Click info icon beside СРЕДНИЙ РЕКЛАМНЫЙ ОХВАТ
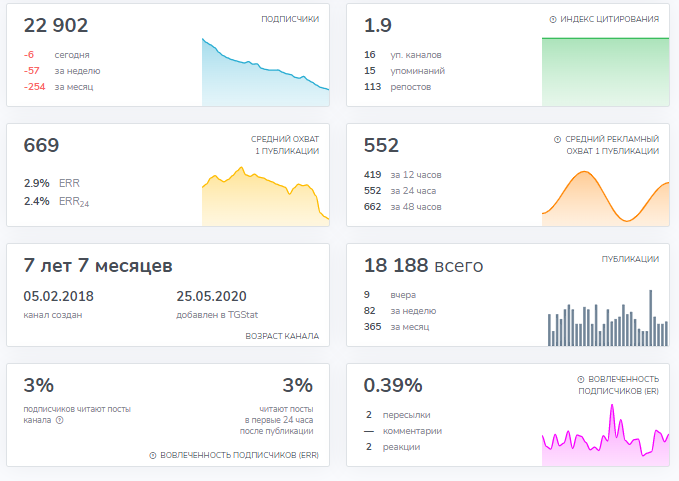The image size is (679, 481). click(557, 139)
